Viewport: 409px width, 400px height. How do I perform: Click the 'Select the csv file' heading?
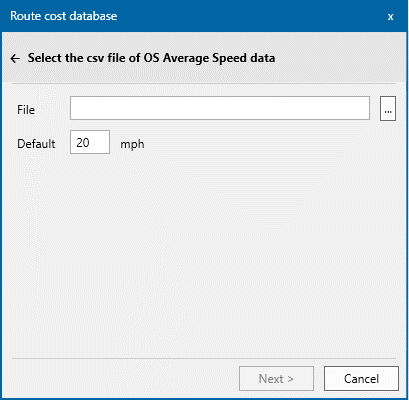point(151,58)
